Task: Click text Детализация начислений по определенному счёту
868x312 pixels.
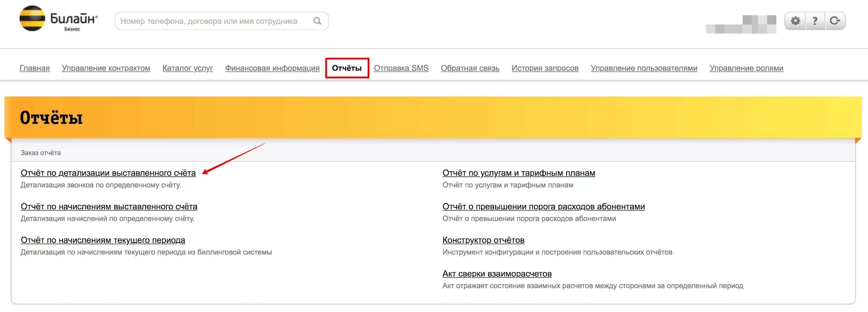Action: pos(108,219)
